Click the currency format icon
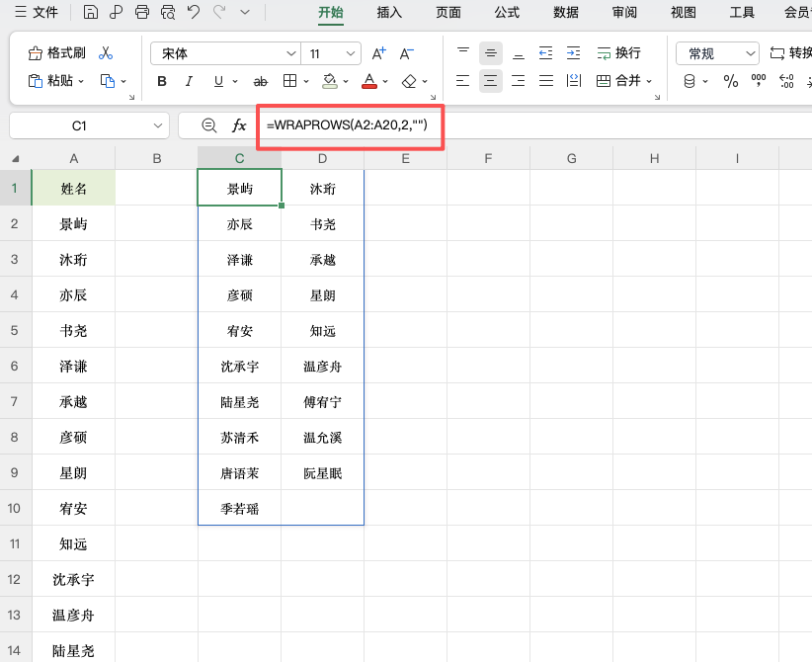Viewport: 812px width, 662px height. 690,81
